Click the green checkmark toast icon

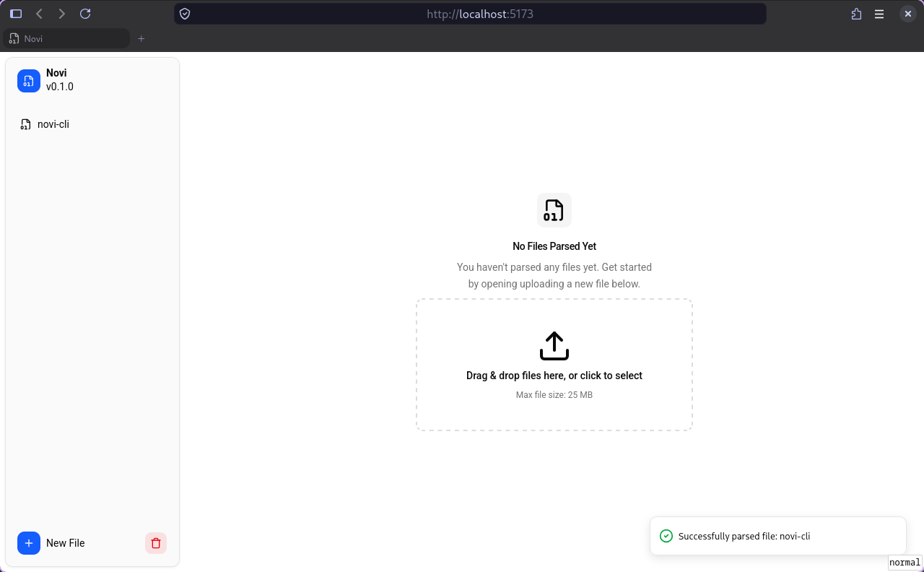(666, 536)
